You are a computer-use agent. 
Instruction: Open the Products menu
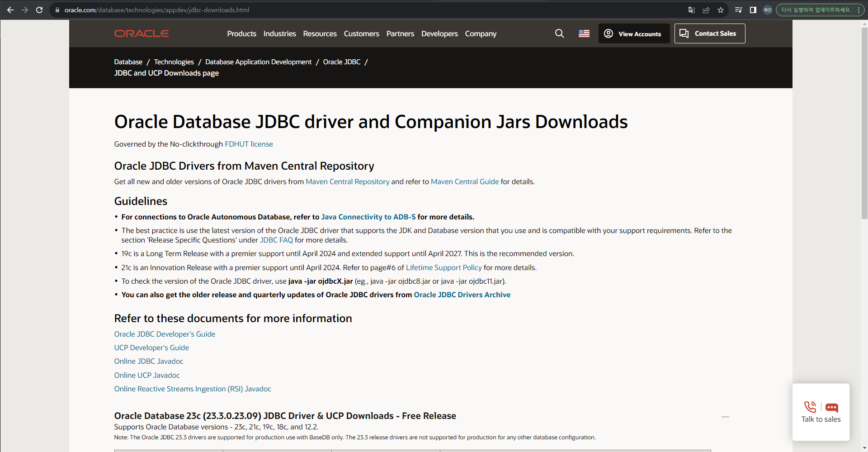[x=241, y=34]
